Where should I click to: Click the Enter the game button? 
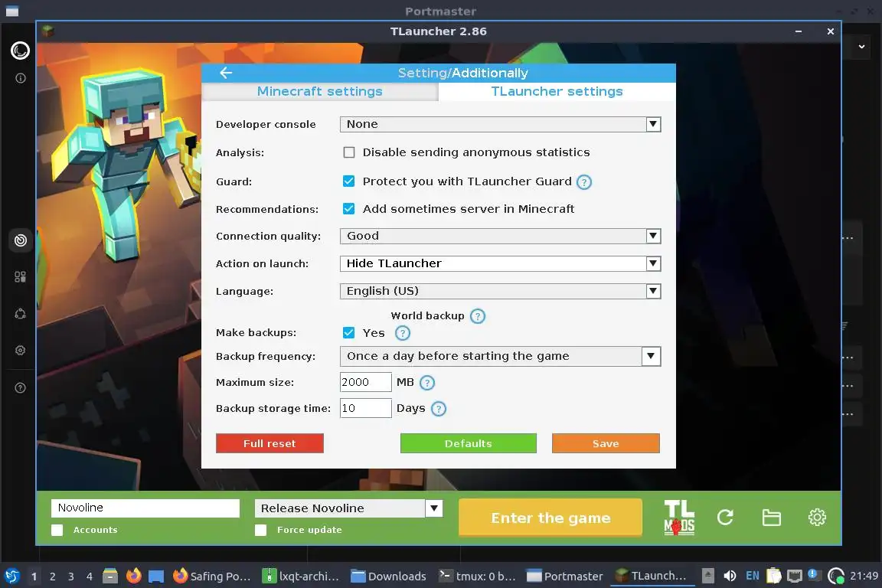[550, 518]
